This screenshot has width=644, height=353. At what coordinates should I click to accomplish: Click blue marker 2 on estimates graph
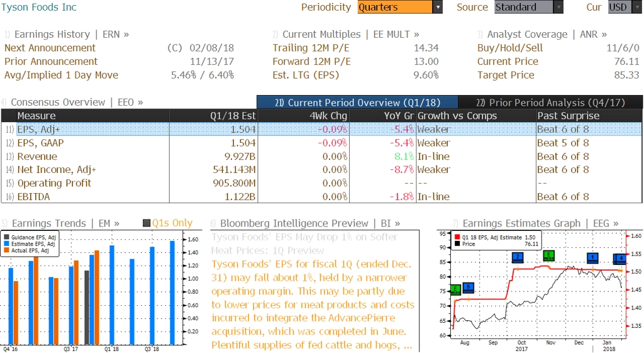(x=518, y=257)
